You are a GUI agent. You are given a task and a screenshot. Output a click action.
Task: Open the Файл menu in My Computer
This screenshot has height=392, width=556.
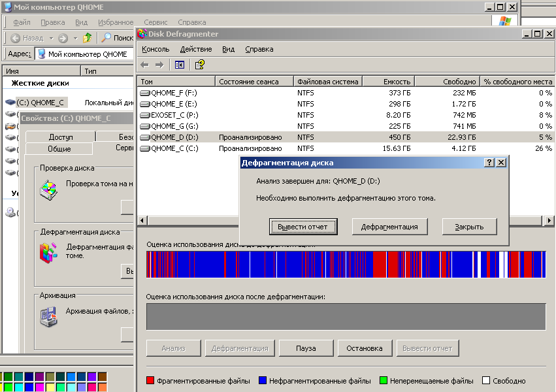tap(22, 22)
